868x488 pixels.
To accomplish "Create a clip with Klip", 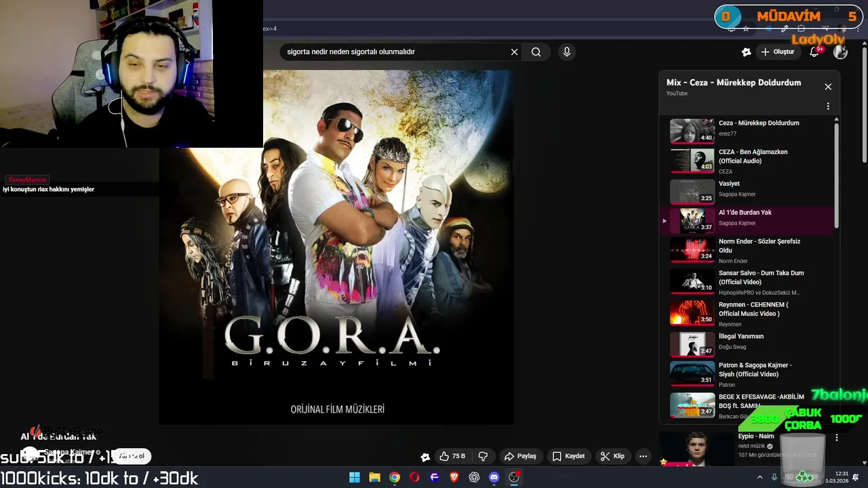I will point(612,456).
